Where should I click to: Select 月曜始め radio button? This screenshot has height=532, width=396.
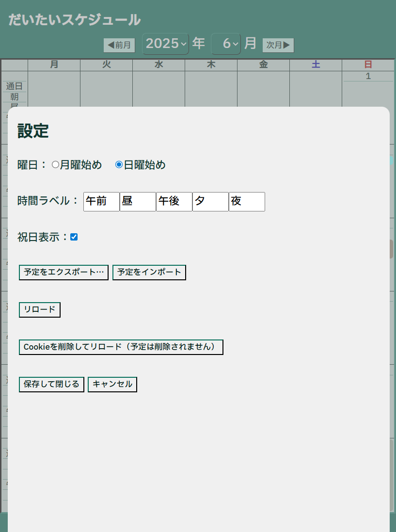[55, 165]
